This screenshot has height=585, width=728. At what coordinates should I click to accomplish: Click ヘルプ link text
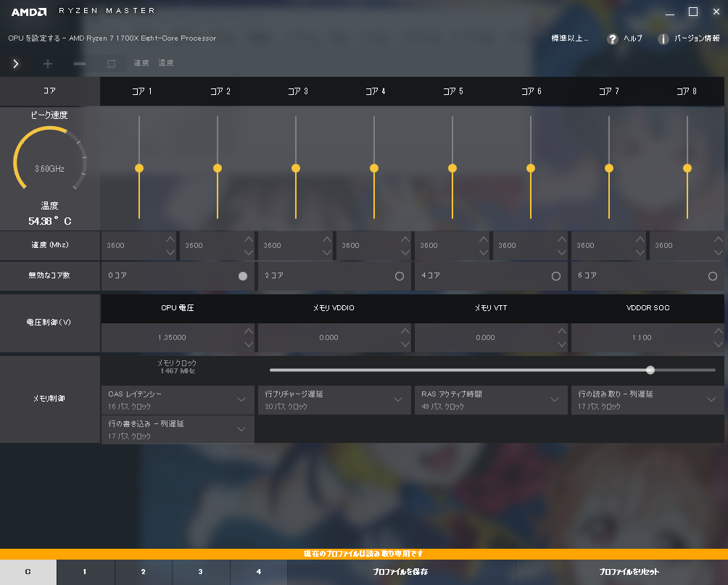633,38
